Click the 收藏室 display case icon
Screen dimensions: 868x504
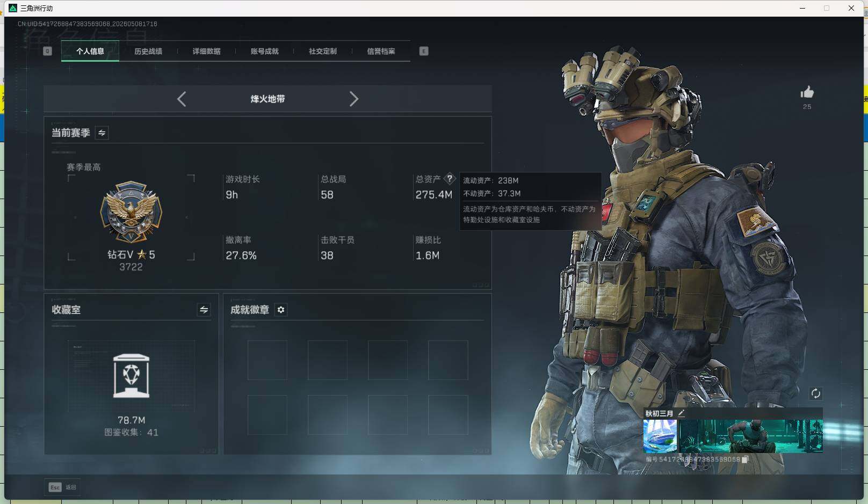tap(132, 376)
